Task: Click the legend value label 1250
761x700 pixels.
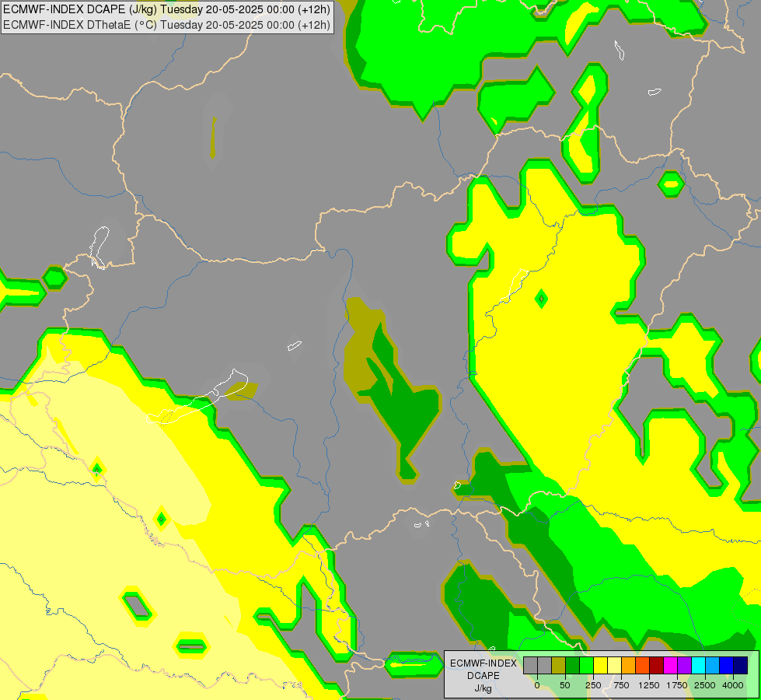Action: point(649,685)
